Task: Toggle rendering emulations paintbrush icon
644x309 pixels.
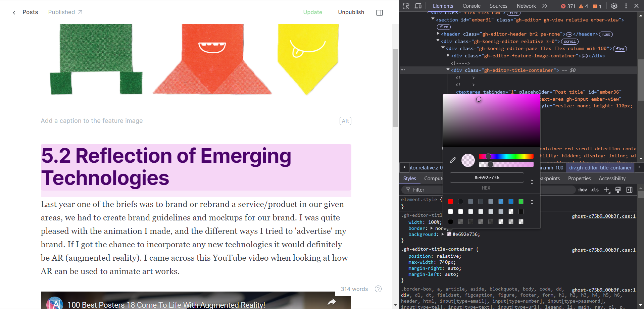Action: (x=618, y=190)
